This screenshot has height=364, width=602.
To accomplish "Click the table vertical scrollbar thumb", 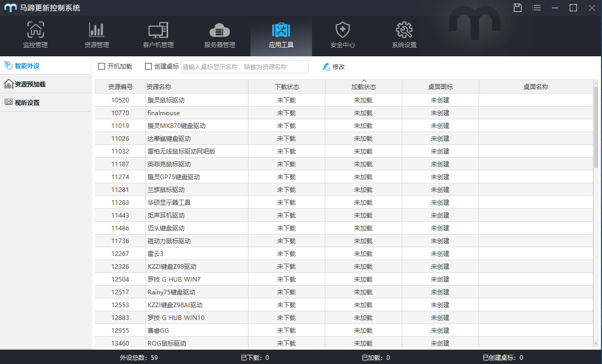I will pos(596,127).
